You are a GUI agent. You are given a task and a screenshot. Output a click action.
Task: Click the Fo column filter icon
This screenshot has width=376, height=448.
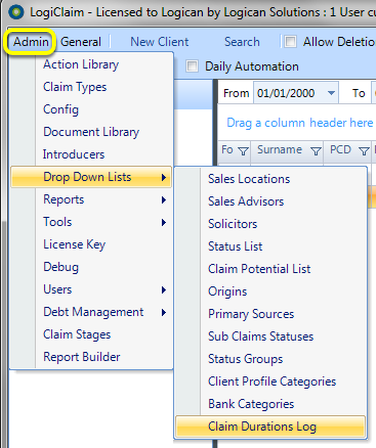point(244,151)
